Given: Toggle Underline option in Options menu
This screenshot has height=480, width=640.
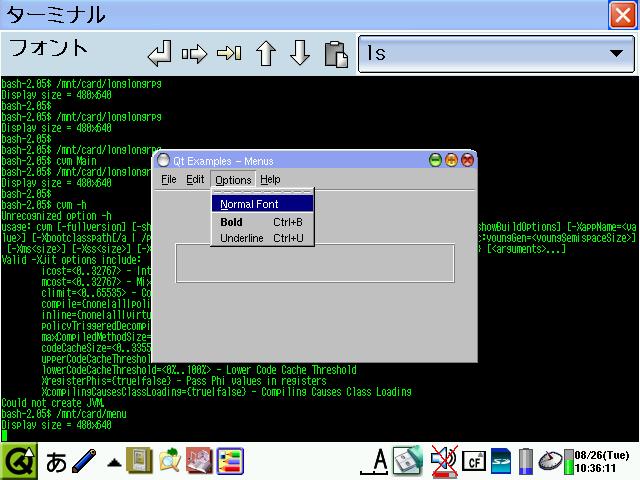Looking at the screenshot, I should coord(262,238).
